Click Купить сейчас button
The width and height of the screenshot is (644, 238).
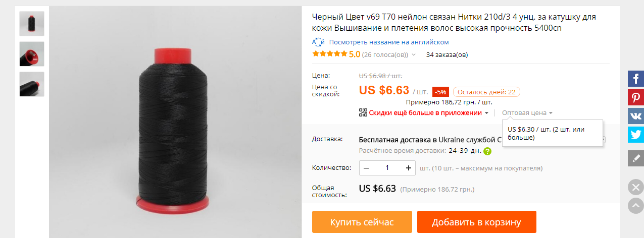362,222
